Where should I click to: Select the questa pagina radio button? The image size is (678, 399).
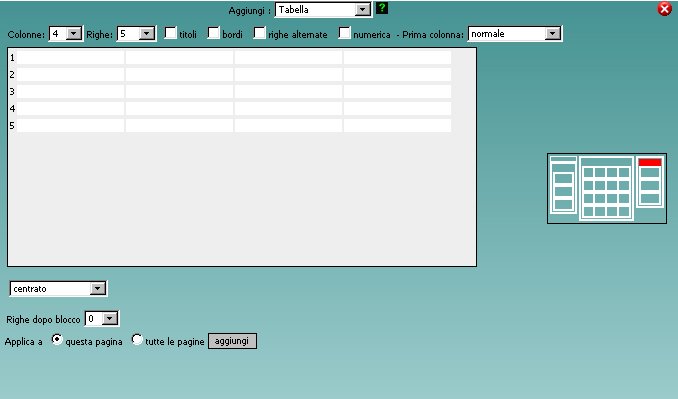(x=57, y=340)
